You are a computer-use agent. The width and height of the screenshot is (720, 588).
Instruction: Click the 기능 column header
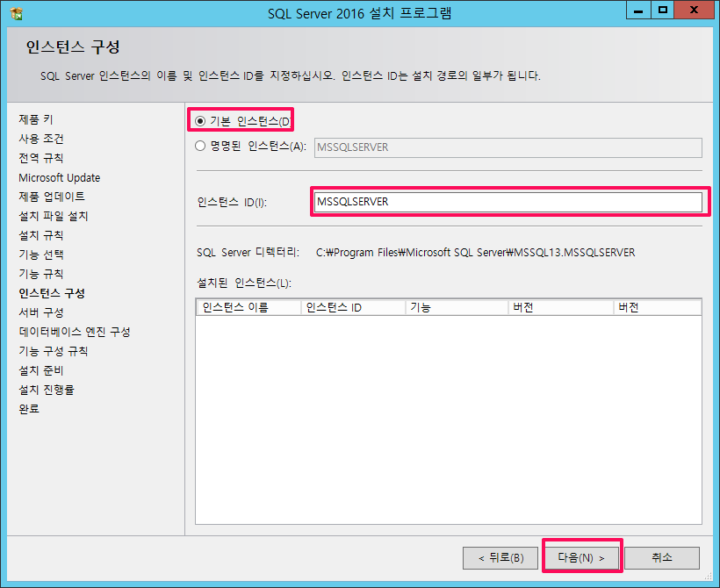tap(457, 307)
